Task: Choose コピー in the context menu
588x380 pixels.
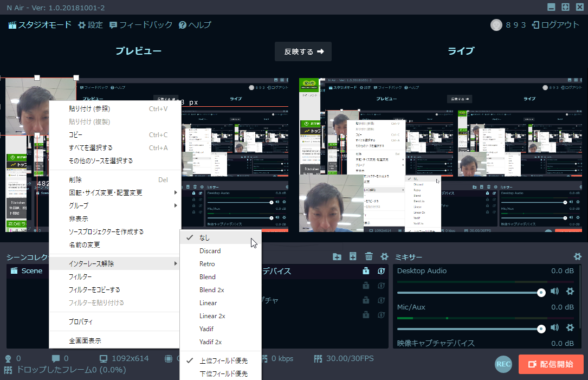Action: (115, 134)
